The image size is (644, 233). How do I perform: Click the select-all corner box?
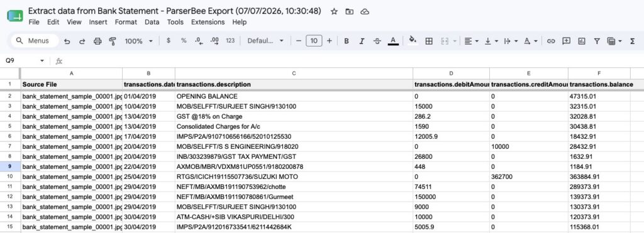(10, 73)
